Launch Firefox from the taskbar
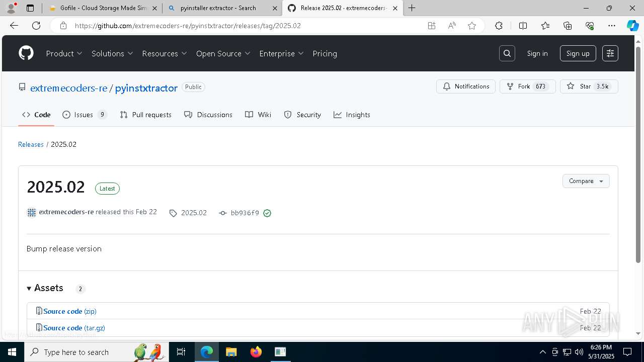Image resolution: width=644 pixels, height=362 pixels. coord(256,352)
